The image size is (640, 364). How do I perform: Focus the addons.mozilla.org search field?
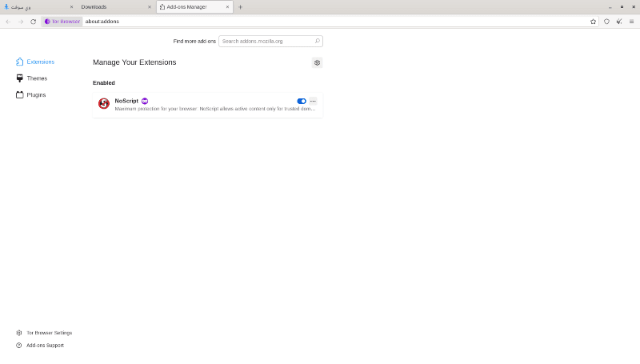coord(270,42)
